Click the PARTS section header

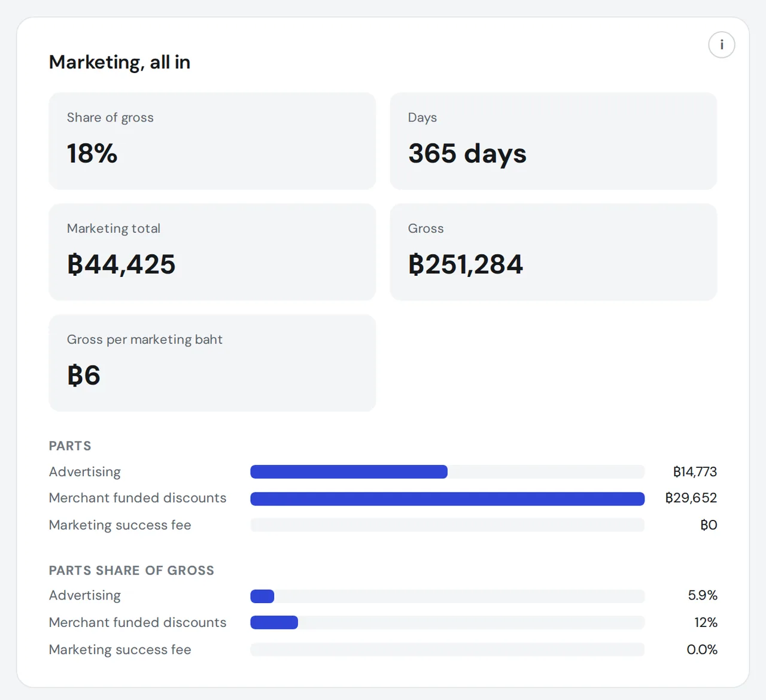pyautogui.click(x=70, y=446)
